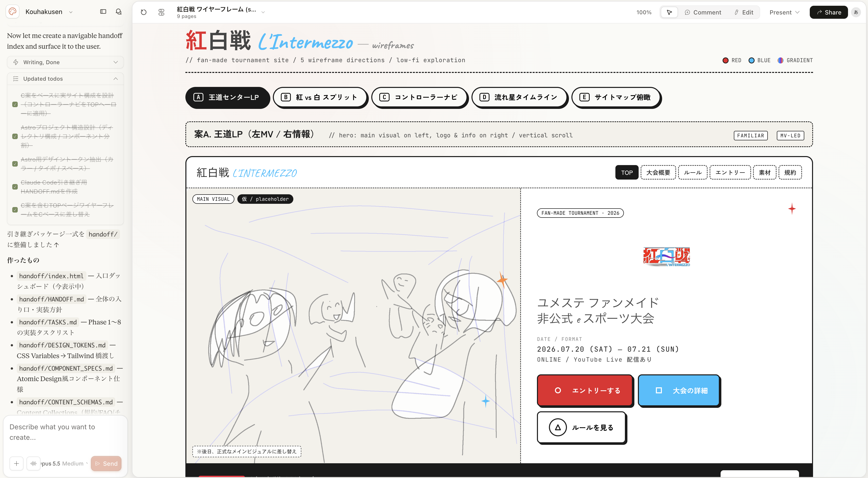Click the 仮 / placeholder pill
The image size is (868, 478).
tap(265, 199)
